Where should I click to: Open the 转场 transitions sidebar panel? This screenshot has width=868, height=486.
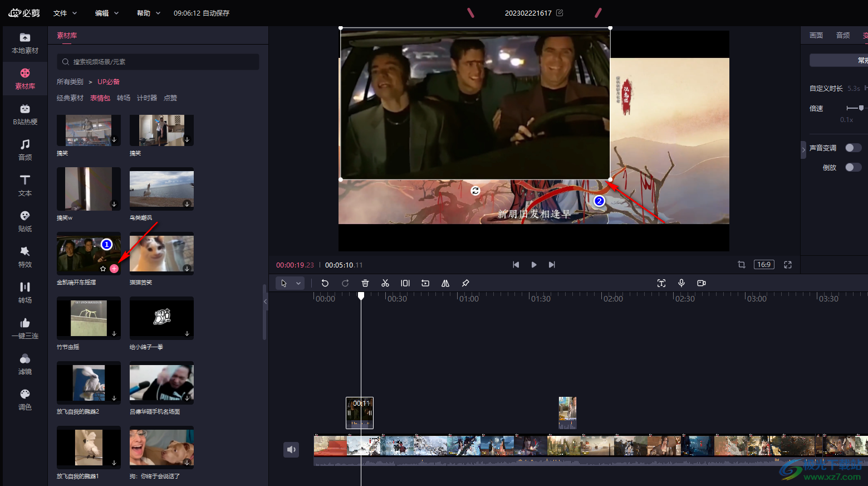pyautogui.click(x=25, y=293)
